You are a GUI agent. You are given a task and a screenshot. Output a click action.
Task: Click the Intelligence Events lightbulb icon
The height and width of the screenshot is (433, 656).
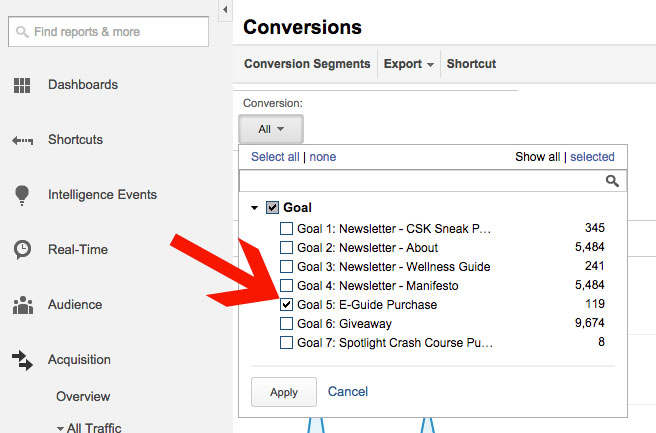tap(22, 195)
